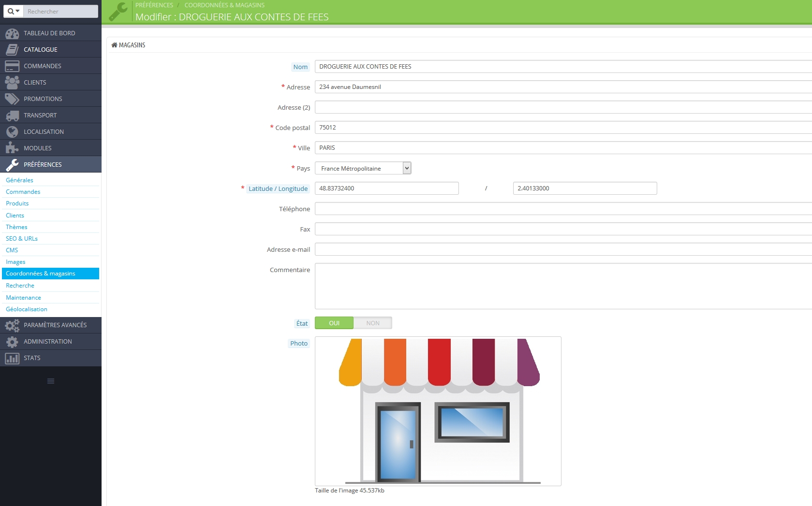
Task: Go to Commandes preferences submenu
Action: pyautogui.click(x=51, y=192)
